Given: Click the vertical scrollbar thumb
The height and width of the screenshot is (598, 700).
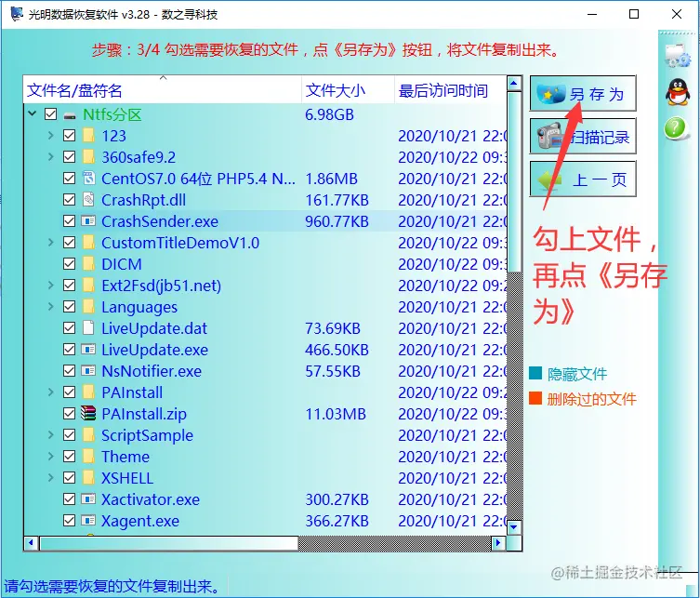Looking at the screenshot, I should click(514, 181).
